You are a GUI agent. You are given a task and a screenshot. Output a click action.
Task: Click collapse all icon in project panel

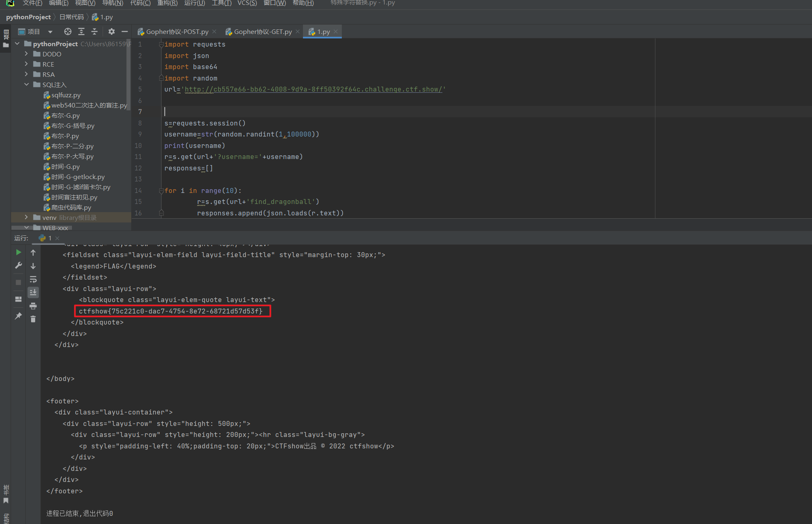(x=94, y=31)
